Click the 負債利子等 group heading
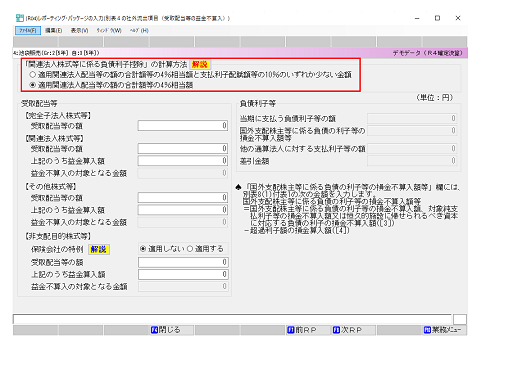Viewport: 522px width, 374px height. [258, 104]
